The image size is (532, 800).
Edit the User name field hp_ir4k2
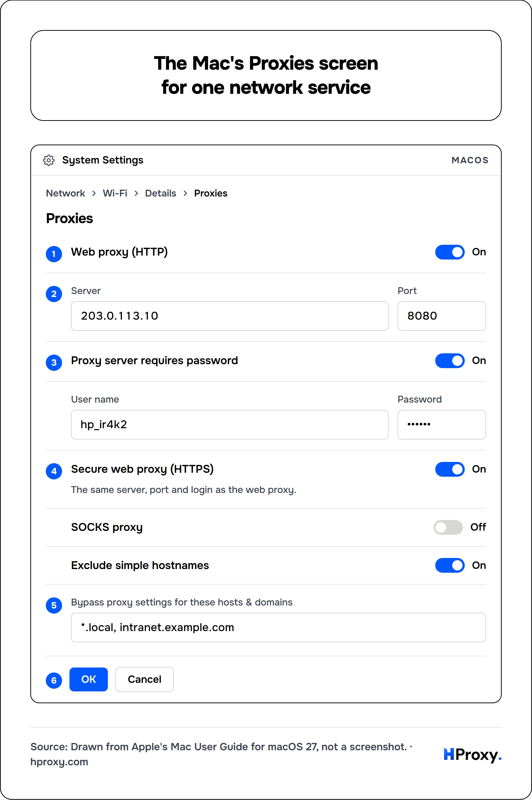coord(230,424)
